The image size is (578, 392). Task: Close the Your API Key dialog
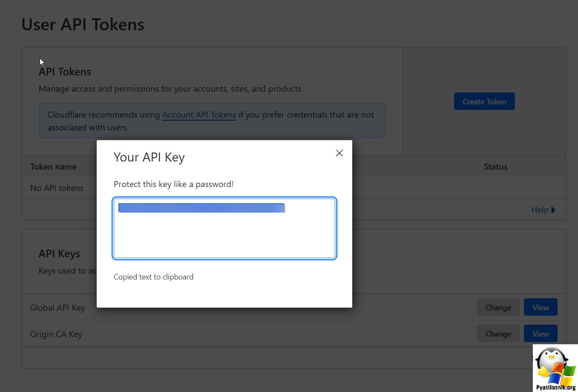[339, 153]
